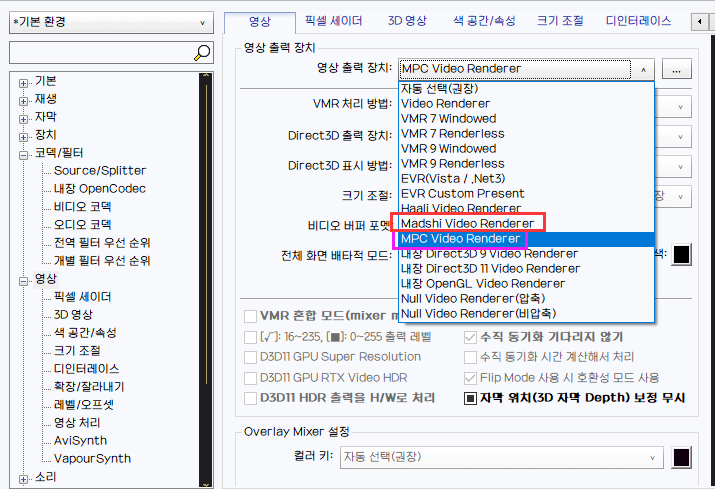Open the 크기 조절 dropdown arrow

pos(680,197)
